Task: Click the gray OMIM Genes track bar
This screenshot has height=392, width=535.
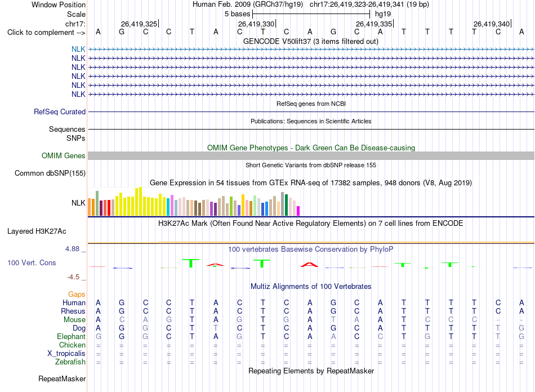Action: pos(311,156)
